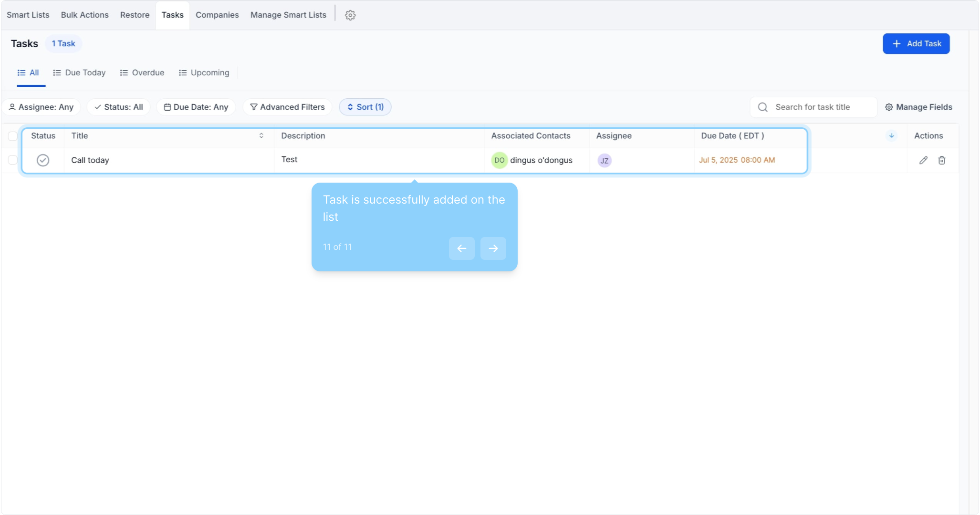Open Manage Fields
The width and height of the screenshot is (980, 515).
click(918, 107)
